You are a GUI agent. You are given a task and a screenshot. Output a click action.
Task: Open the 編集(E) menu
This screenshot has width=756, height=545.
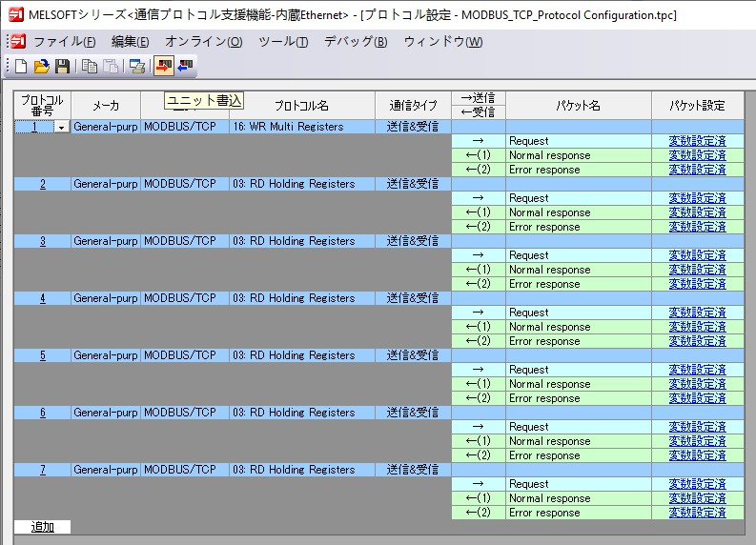(131, 42)
